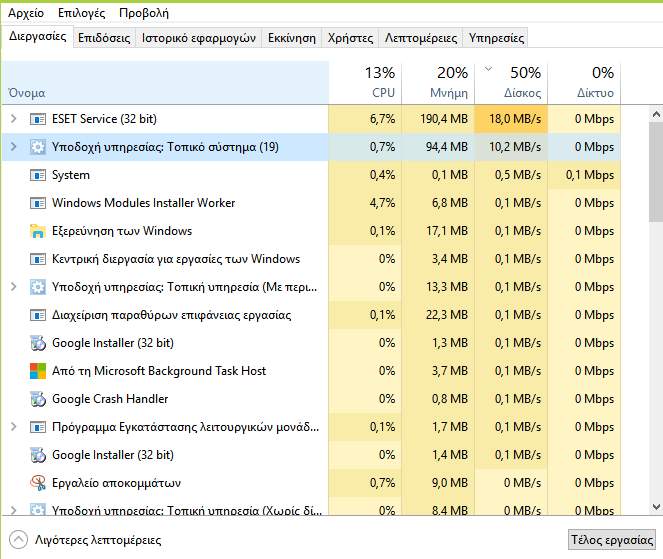This screenshot has width=663, height=559.
Task: Click the ESET Service process icon
Action: pyautogui.click(x=38, y=119)
